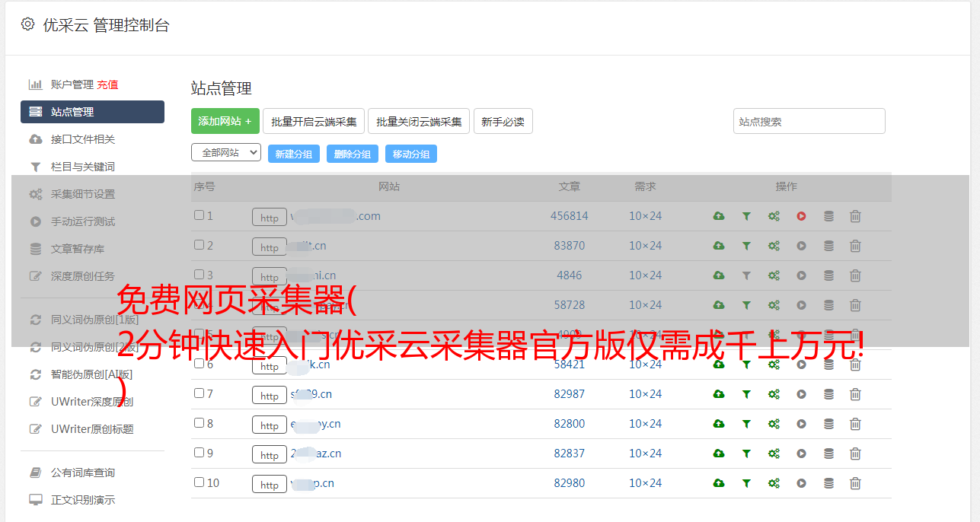Open the gears settings icon in row 83870

click(774, 246)
